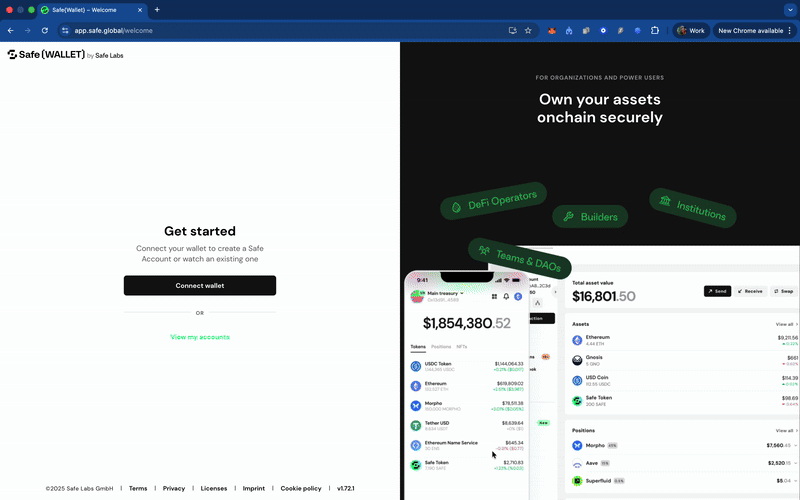Open the Chrome extensions puzzle icon
This screenshot has height=500, width=800.
[x=655, y=31]
